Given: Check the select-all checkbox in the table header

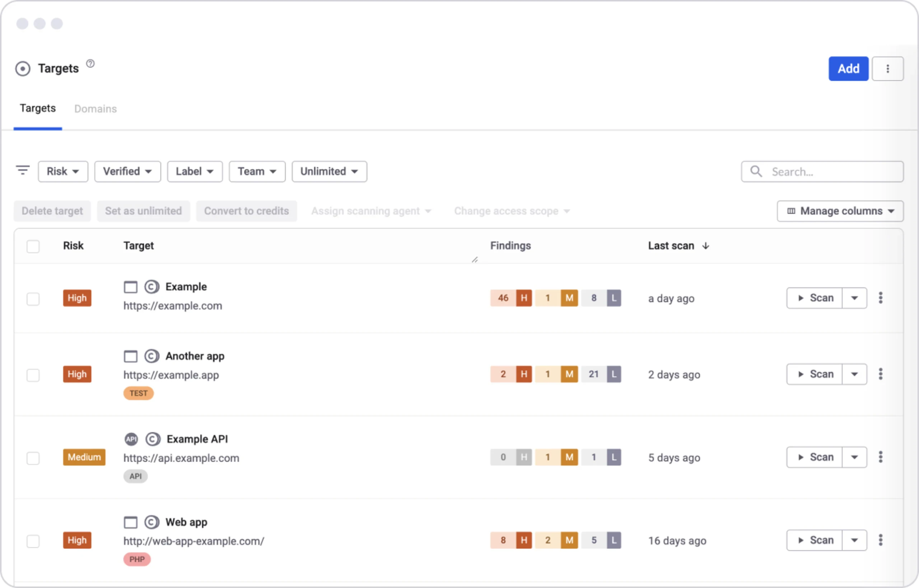Looking at the screenshot, I should point(33,246).
